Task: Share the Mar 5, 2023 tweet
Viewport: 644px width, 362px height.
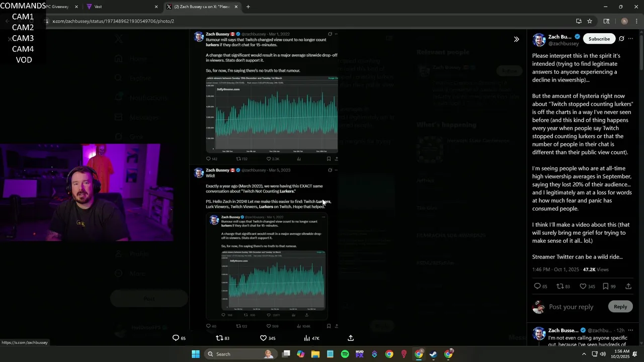Action: (336, 326)
